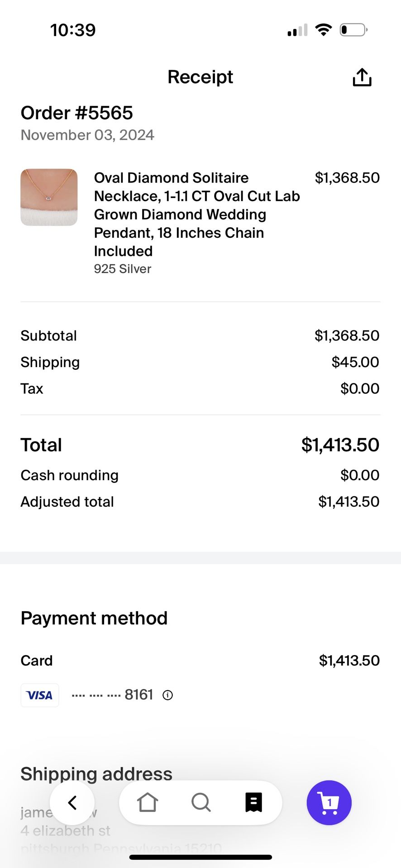Screen dimensions: 401x868
Task: Open the necklace product thumbnail
Action: [x=49, y=197]
